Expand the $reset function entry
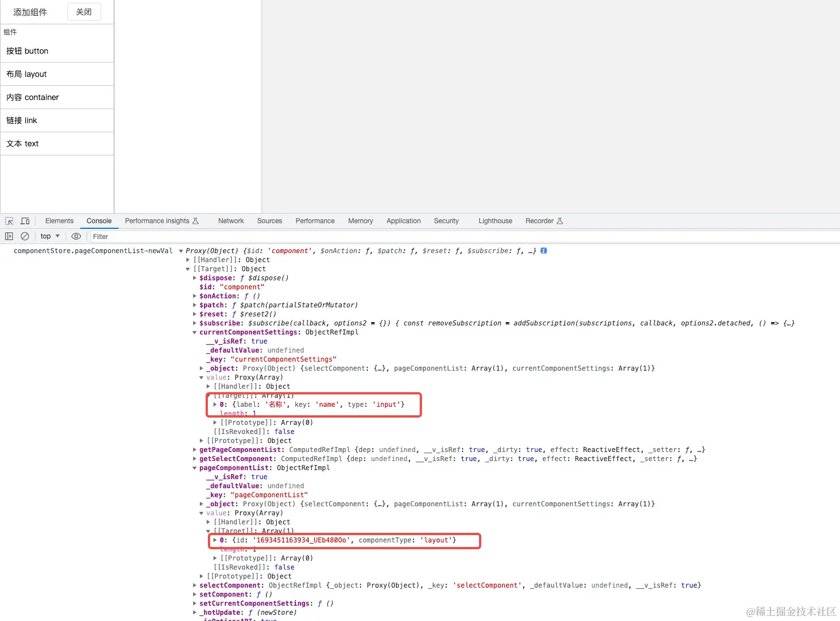Viewport: 840px width, 621px height. [195, 314]
